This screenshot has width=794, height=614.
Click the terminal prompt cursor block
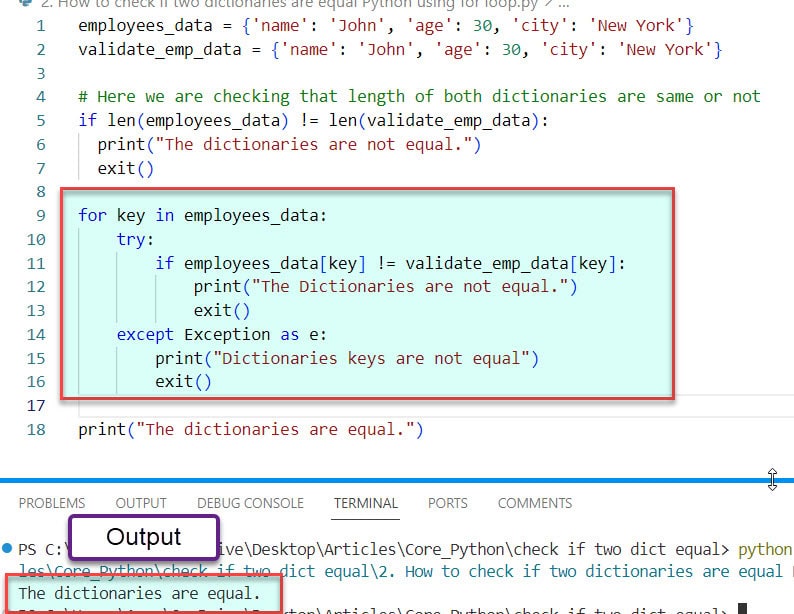click(742, 609)
